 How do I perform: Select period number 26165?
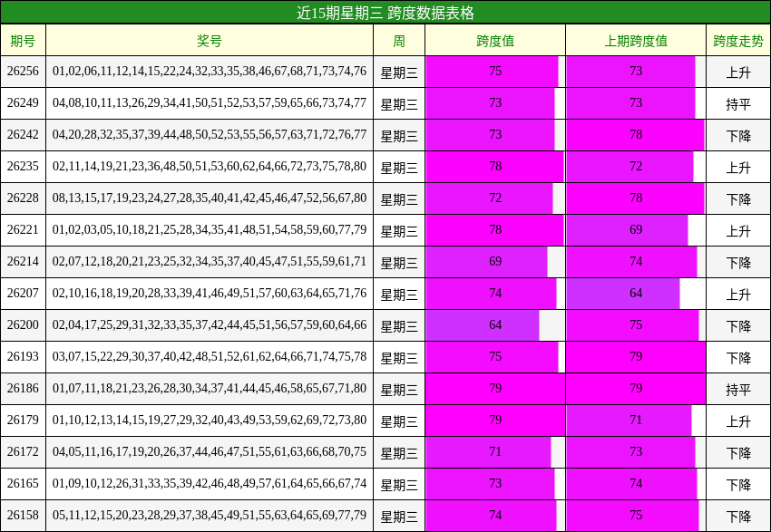tap(23, 484)
